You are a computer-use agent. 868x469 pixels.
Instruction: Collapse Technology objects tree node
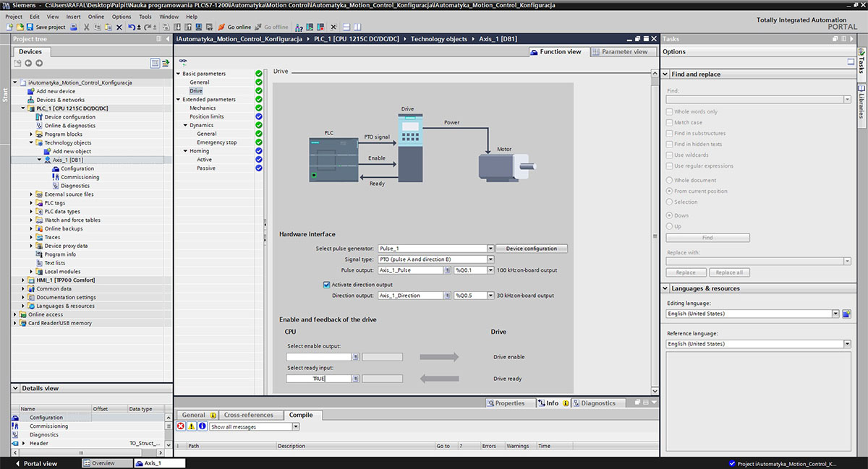coord(32,143)
